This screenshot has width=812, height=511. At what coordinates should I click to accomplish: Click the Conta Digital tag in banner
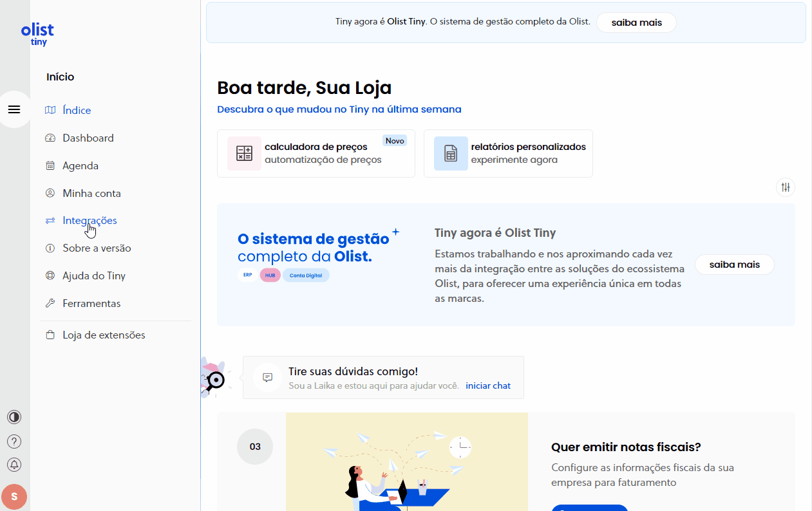306,275
